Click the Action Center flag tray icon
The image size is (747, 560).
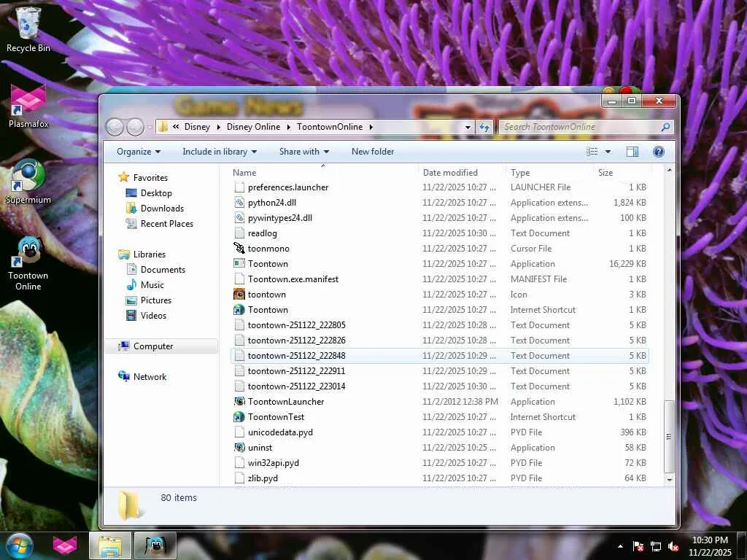point(638,546)
